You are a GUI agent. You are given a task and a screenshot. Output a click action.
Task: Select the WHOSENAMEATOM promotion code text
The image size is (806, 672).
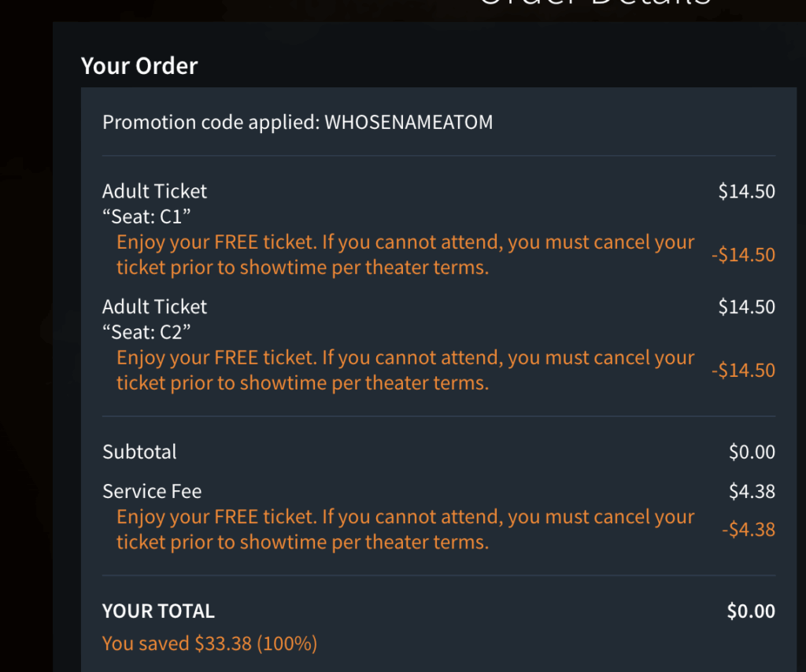pyautogui.click(x=409, y=123)
